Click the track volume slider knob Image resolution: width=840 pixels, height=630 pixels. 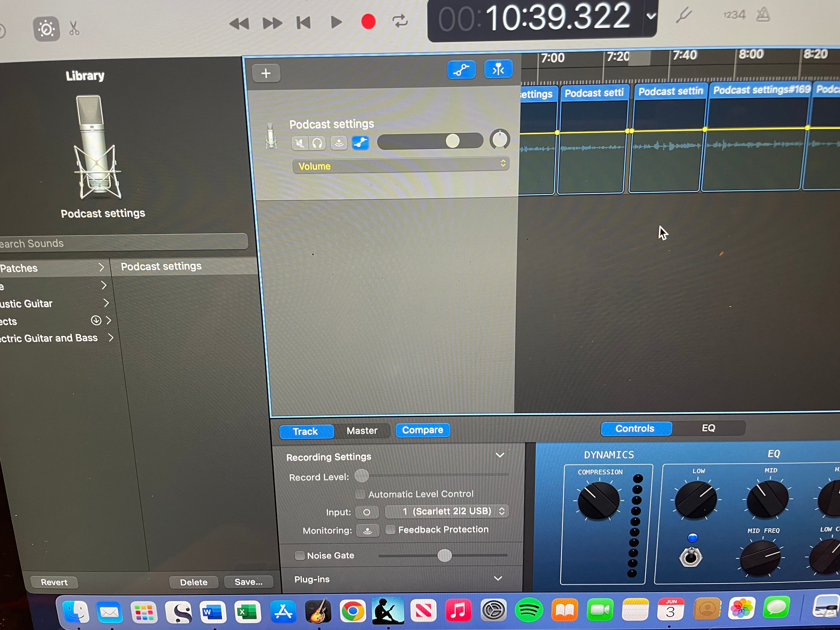(x=452, y=141)
